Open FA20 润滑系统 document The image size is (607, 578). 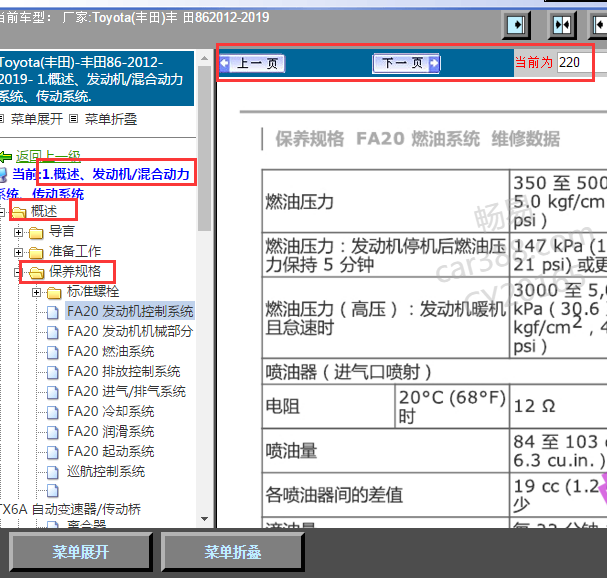click(x=111, y=432)
